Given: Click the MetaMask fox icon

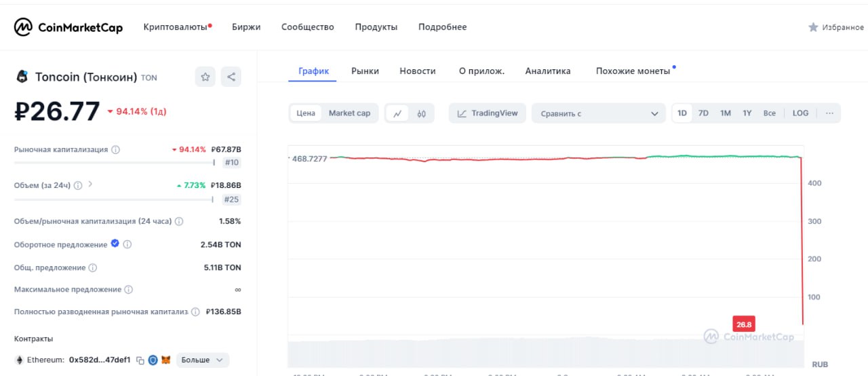Looking at the screenshot, I should click(x=165, y=360).
